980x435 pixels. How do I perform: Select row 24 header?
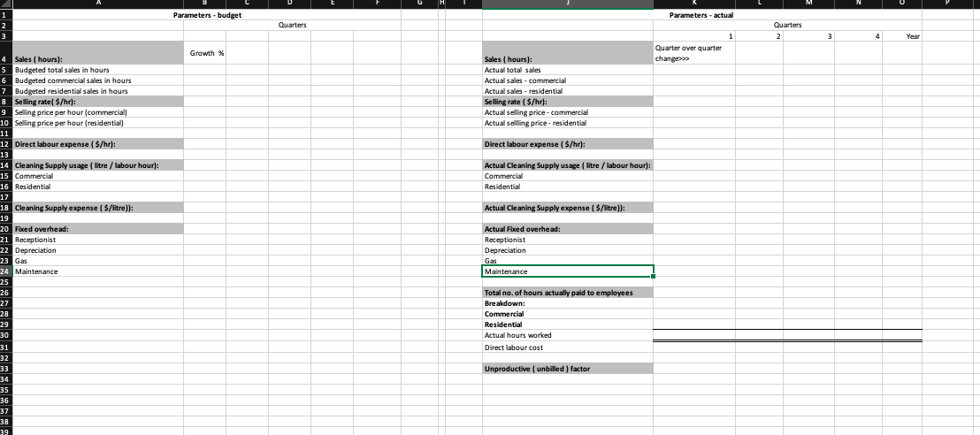pyautogui.click(x=5, y=271)
